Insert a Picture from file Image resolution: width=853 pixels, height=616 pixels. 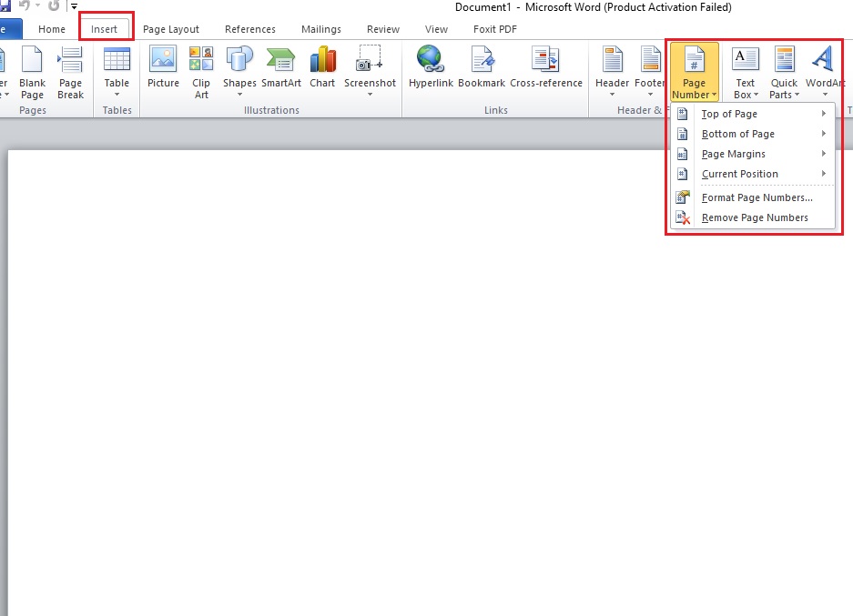point(163,67)
